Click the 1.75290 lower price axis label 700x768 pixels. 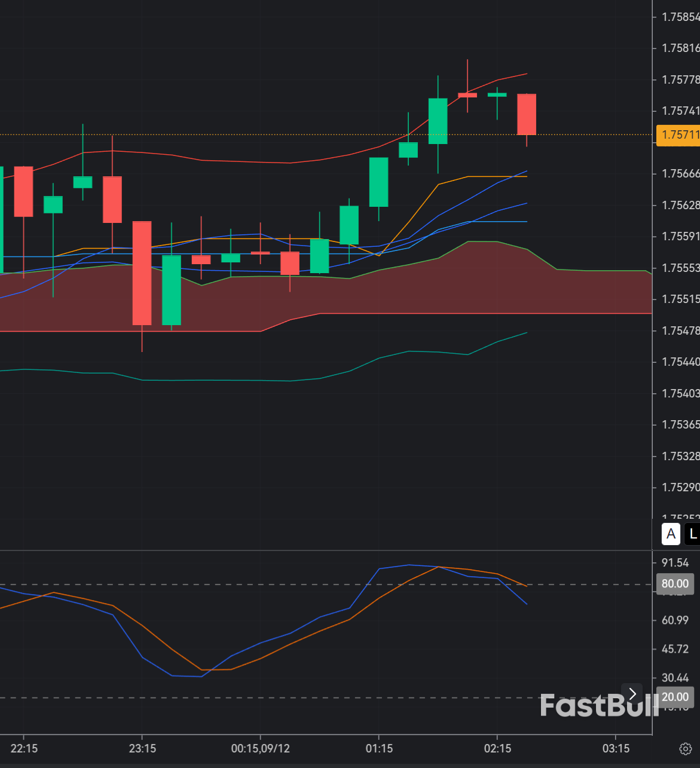tap(680, 488)
